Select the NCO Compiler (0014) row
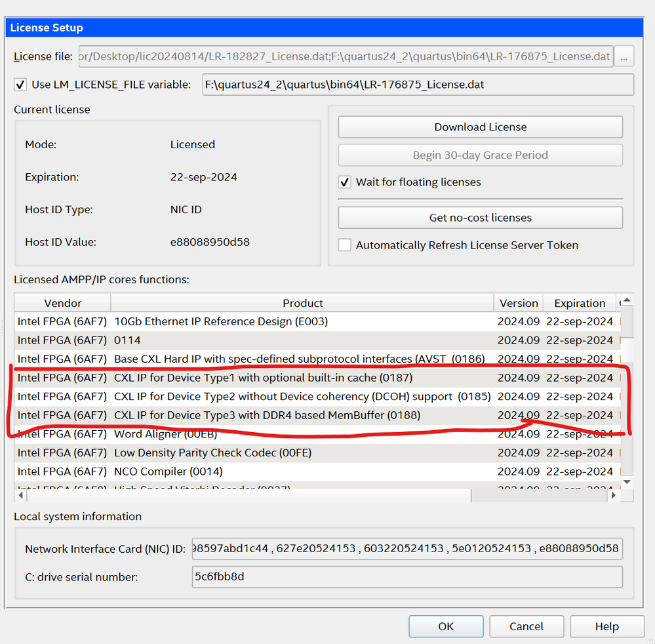This screenshot has width=655, height=644. [x=317, y=472]
